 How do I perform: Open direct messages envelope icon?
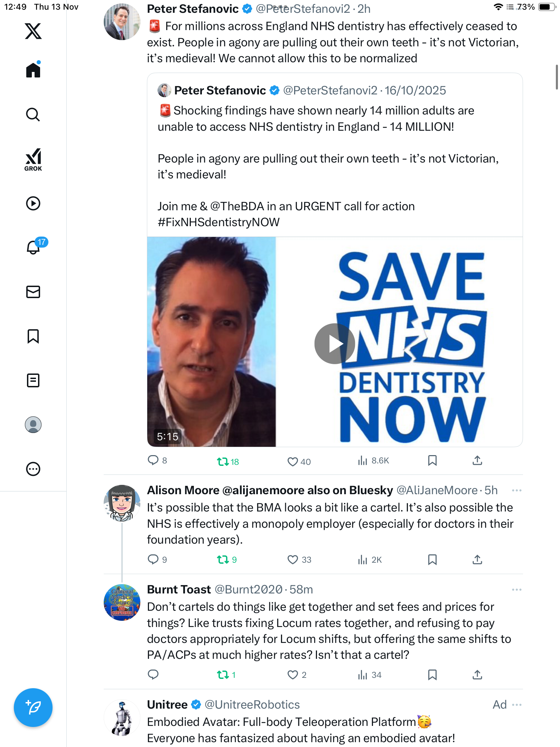tap(33, 292)
